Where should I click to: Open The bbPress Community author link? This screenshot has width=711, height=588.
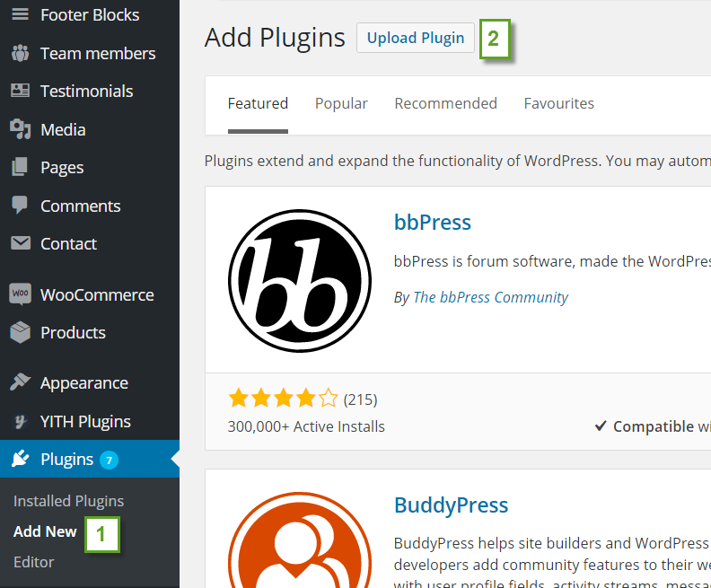coord(491,297)
